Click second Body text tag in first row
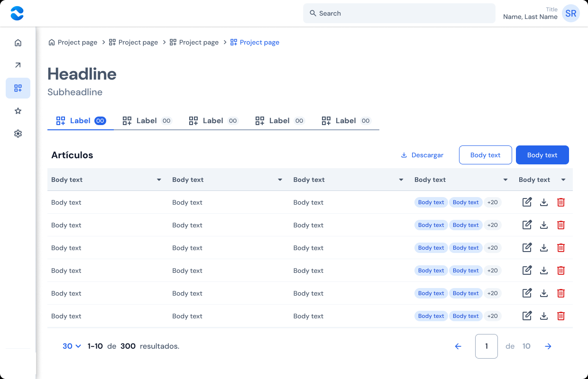This screenshot has height=379, width=588. pyautogui.click(x=466, y=202)
